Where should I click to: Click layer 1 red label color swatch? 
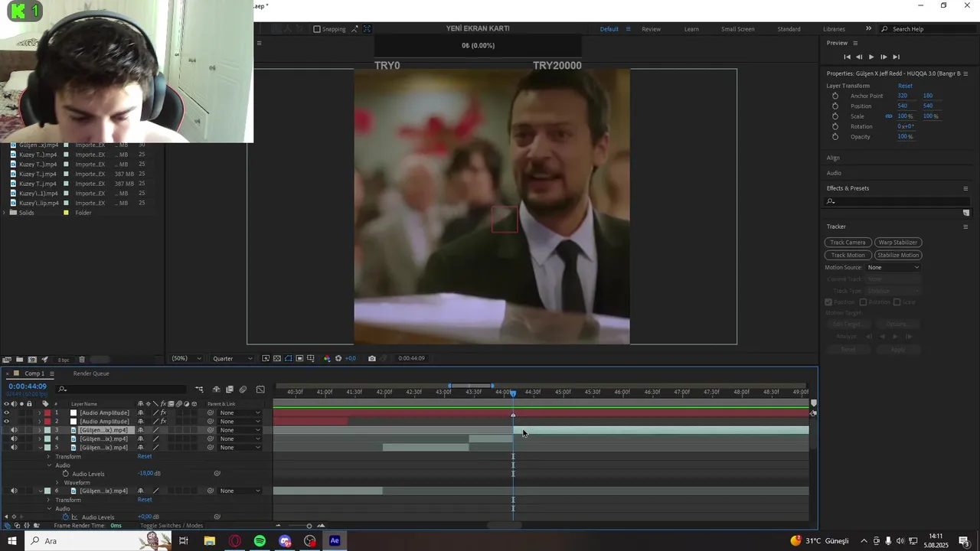coord(47,412)
